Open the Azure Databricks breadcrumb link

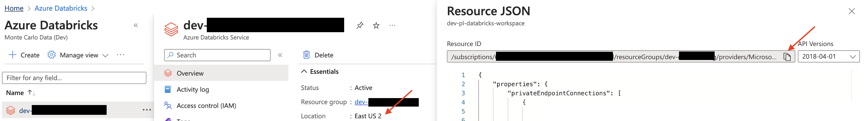(x=61, y=8)
